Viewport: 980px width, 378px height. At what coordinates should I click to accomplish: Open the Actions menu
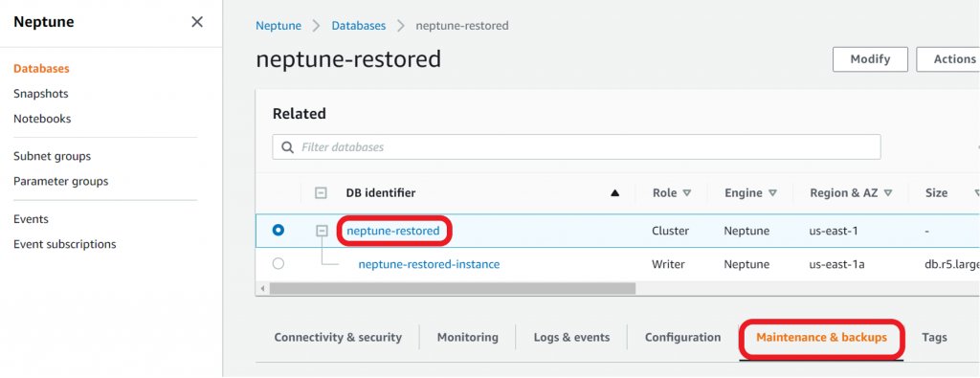tap(948, 59)
